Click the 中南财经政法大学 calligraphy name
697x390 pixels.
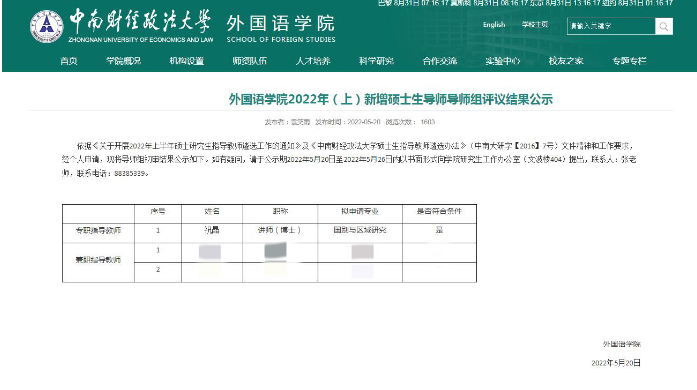tap(140, 21)
